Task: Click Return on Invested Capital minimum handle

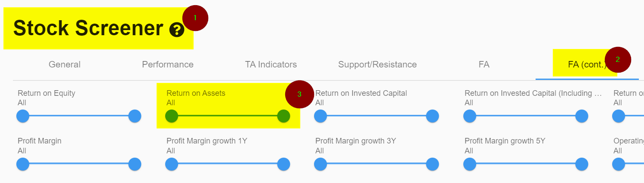Action: coord(320,116)
